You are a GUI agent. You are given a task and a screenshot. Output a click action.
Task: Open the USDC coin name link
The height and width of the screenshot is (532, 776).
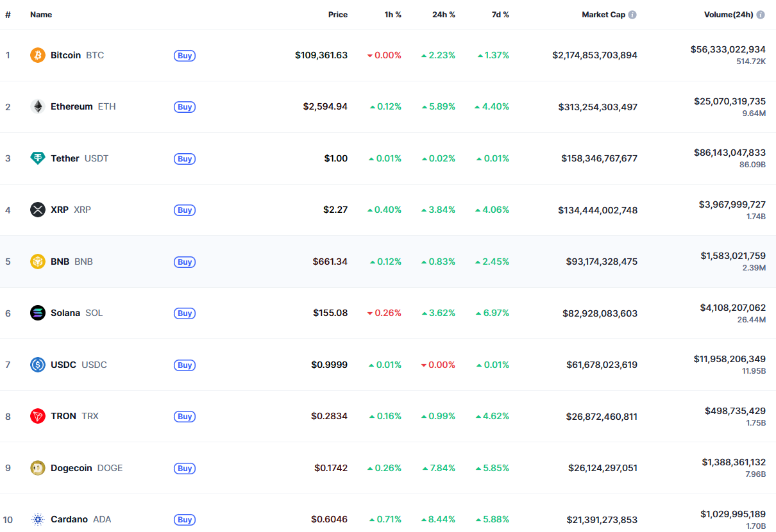(x=63, y=365)
